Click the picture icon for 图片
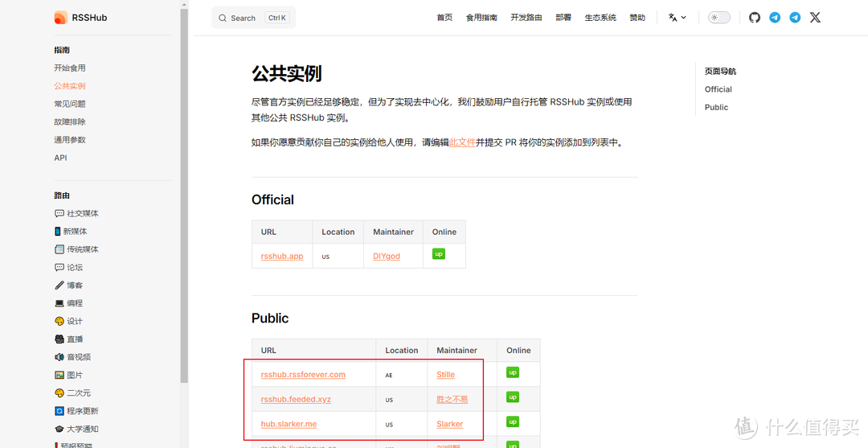Screen dimensions: 868x448 point(59,375)
